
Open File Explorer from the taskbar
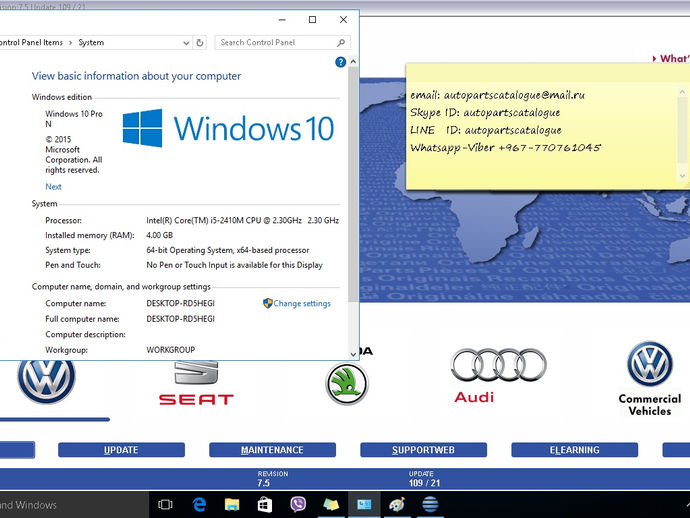tap(232, 504)
